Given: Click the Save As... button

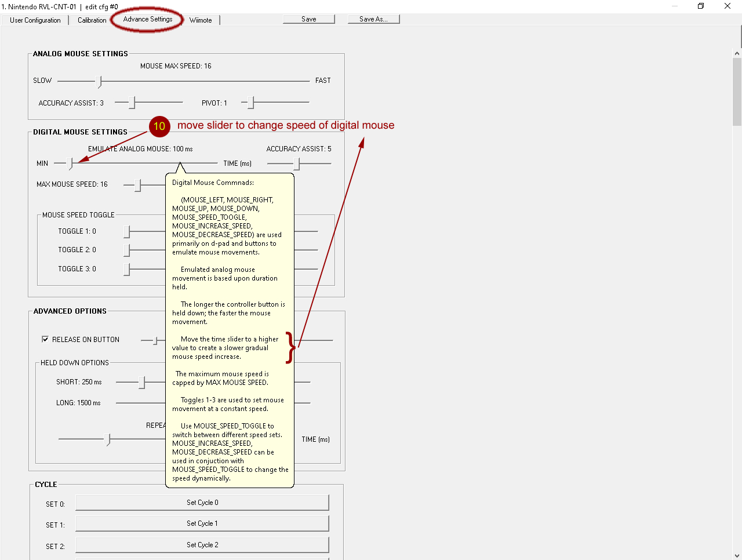Looking at the screenshot, I should point(373,19).
